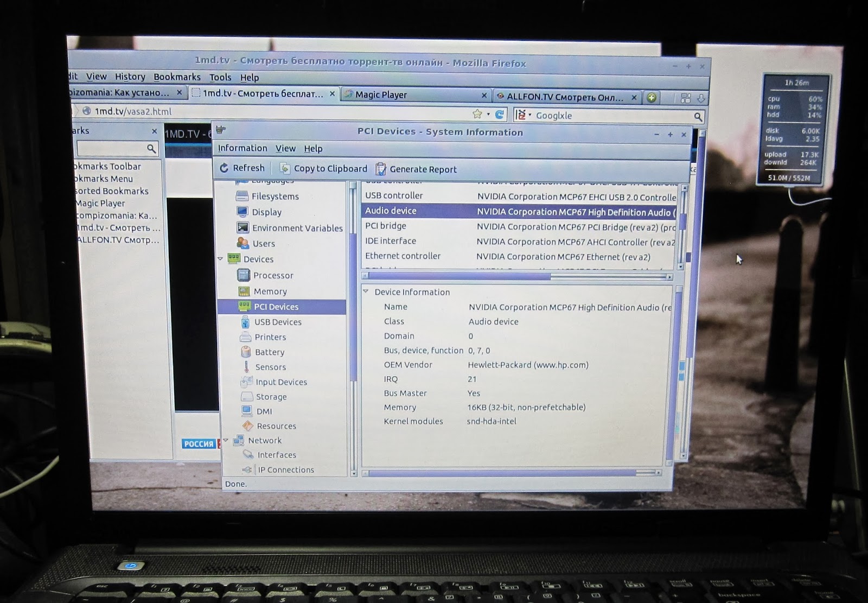
Task: Select the Filesystems icon in the tree
Action: (x=242, y=196)
